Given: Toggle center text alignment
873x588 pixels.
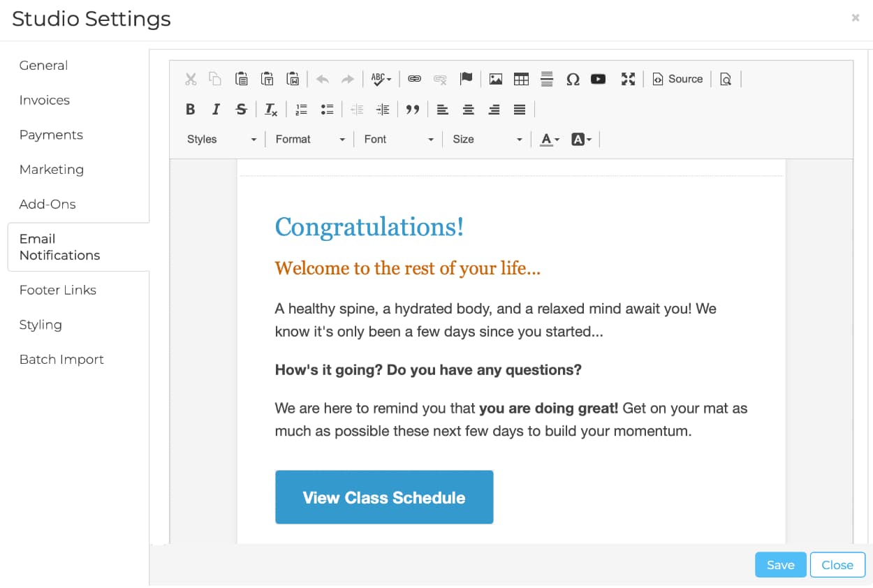Looking at the screenshot, I should coord(469,109).
